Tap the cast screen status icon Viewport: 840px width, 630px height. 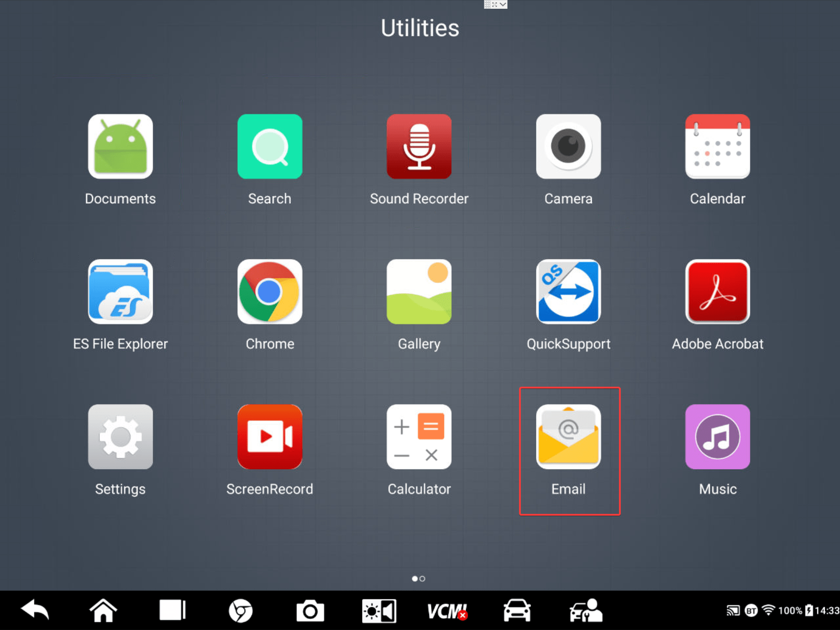point(733,611)
